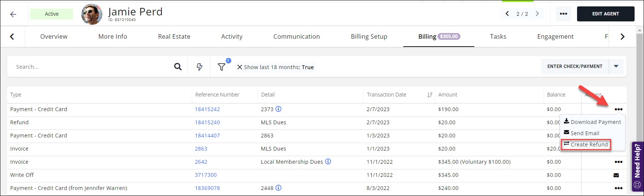Viewport: 644px width, 196px height.
Task: Expand the Enter Check/Payment dropdown arrow
Action: point(616,66)
